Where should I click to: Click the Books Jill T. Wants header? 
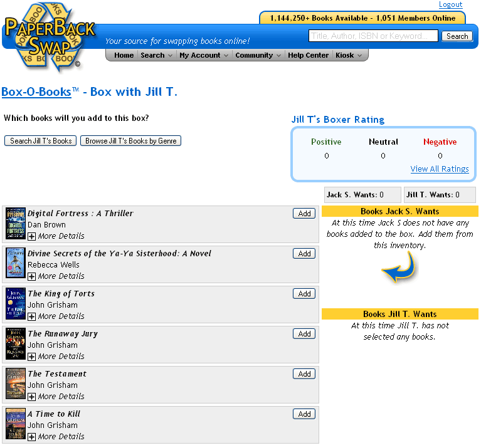pyautogui.click(x=399, y=314)
